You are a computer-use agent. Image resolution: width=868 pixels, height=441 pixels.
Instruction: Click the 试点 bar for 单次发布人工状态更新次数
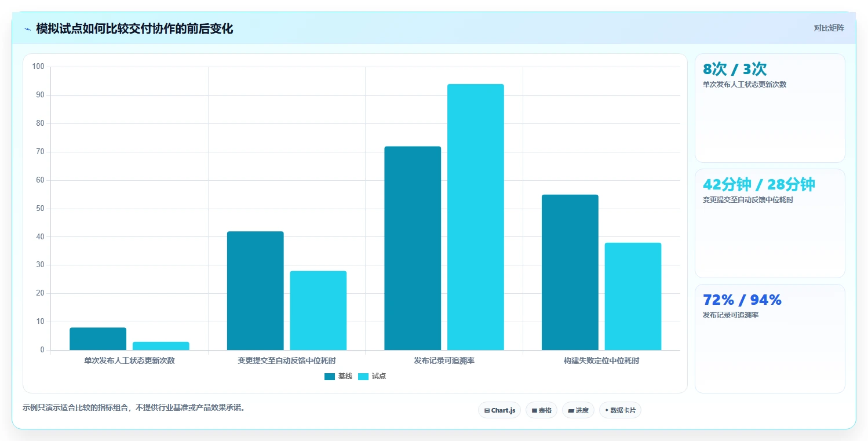tap(161, 346)
